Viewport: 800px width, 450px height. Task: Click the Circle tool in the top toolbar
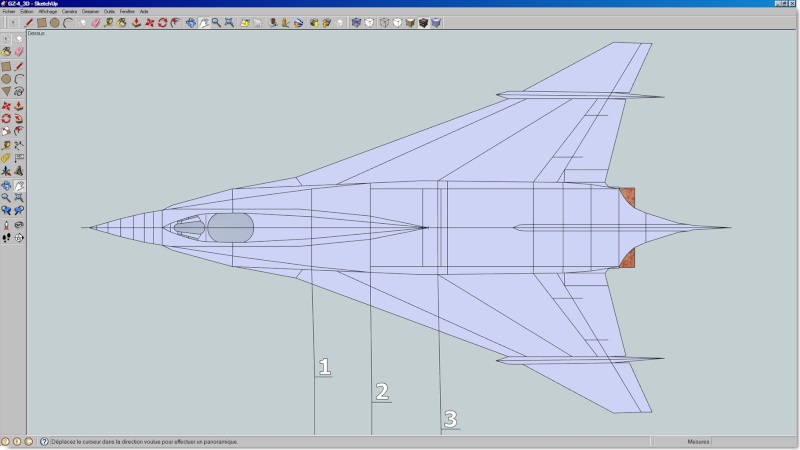point(55,22)
